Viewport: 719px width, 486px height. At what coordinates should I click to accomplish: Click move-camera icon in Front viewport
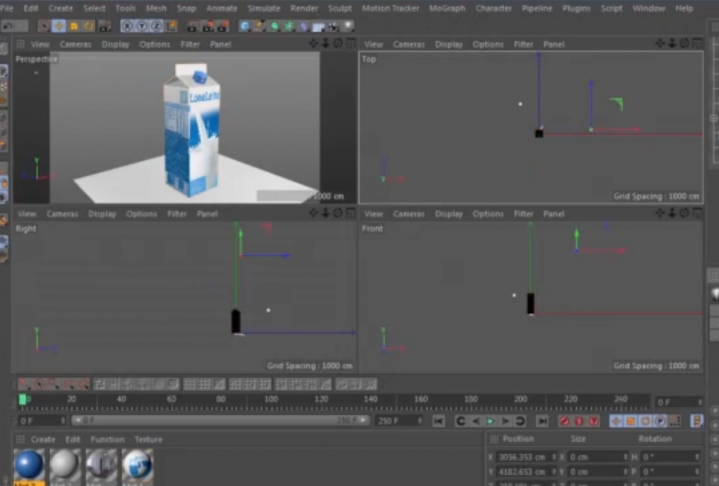coord(660,213)
